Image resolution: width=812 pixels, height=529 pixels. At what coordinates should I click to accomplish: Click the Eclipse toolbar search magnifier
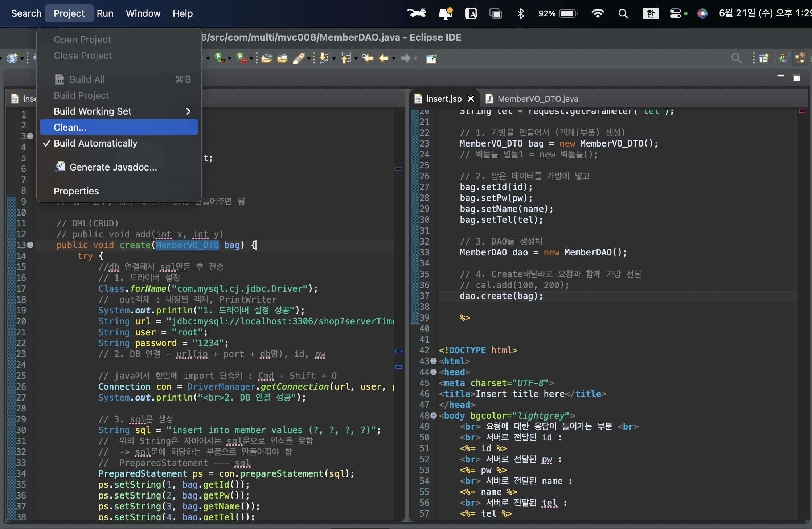[x=736, y=58]
